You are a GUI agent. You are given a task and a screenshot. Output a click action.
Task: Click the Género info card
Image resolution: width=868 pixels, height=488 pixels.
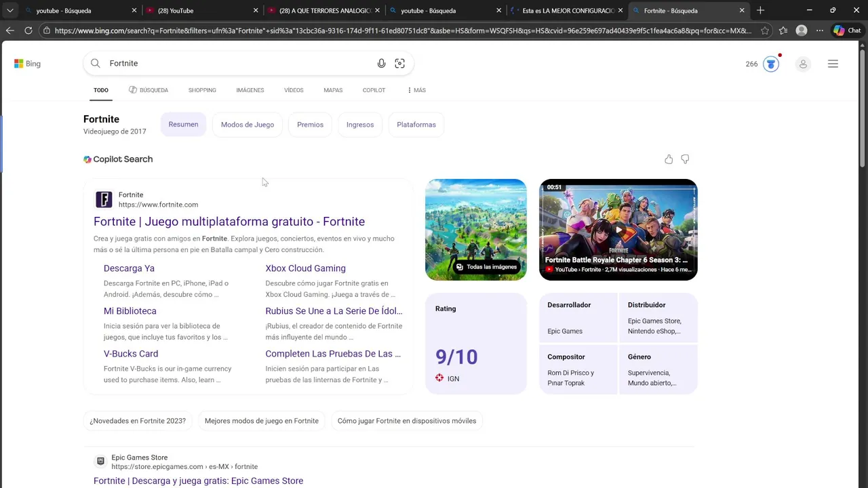658,369
